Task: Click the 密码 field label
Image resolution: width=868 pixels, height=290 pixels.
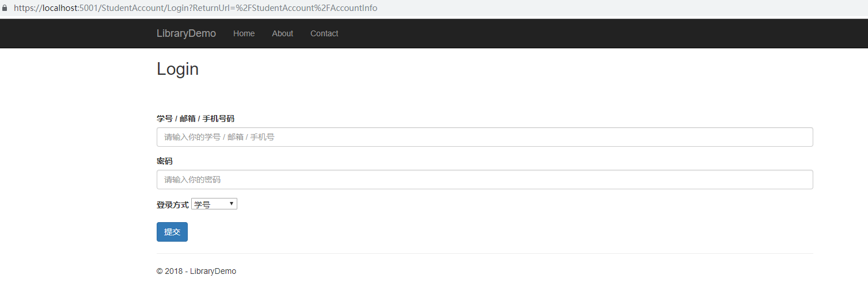Action: 165,161
